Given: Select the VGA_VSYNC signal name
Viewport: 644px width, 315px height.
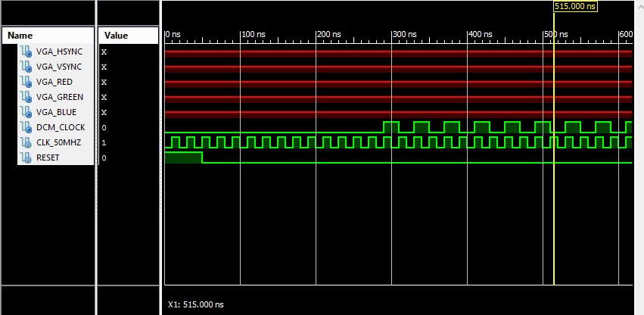Looking at the screenshot, I should coord(59,67).
